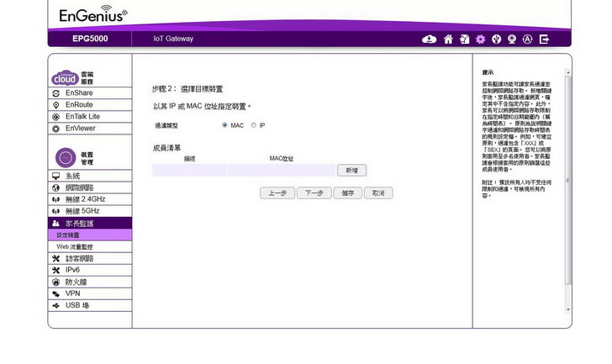Click the 新增 add button
The width and height of the screenshot is (612, 364).
(x=351, y=170)
